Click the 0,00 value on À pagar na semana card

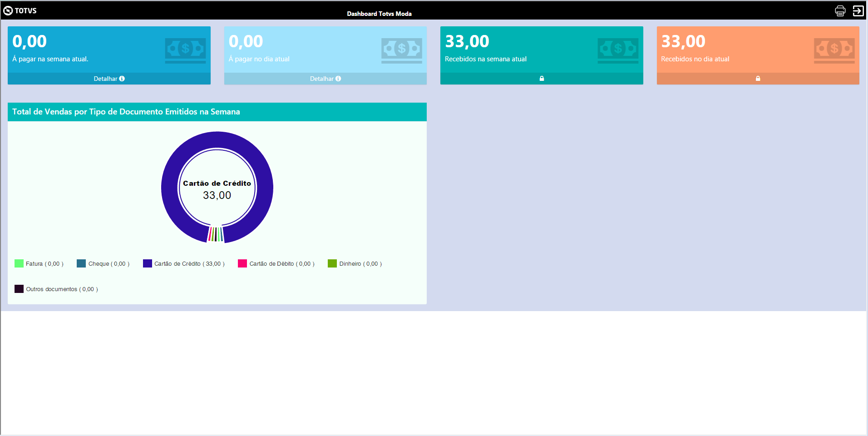tap(30, 42)
